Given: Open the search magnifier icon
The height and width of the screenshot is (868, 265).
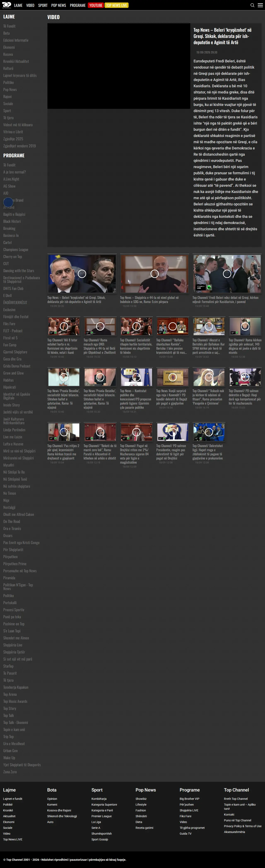Looking at the screenshot, I should (253, 5).
